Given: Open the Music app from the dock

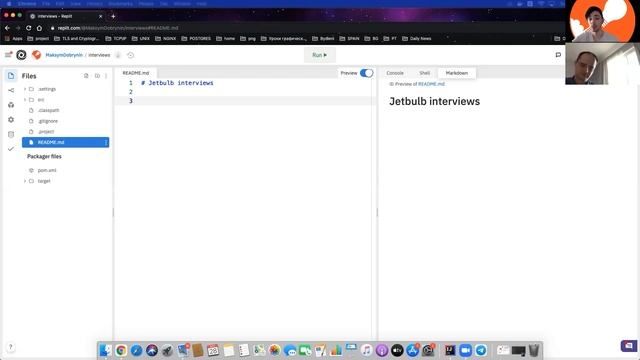Looking at the screenshot, I should pyautogui.click(x=367, y=350).
